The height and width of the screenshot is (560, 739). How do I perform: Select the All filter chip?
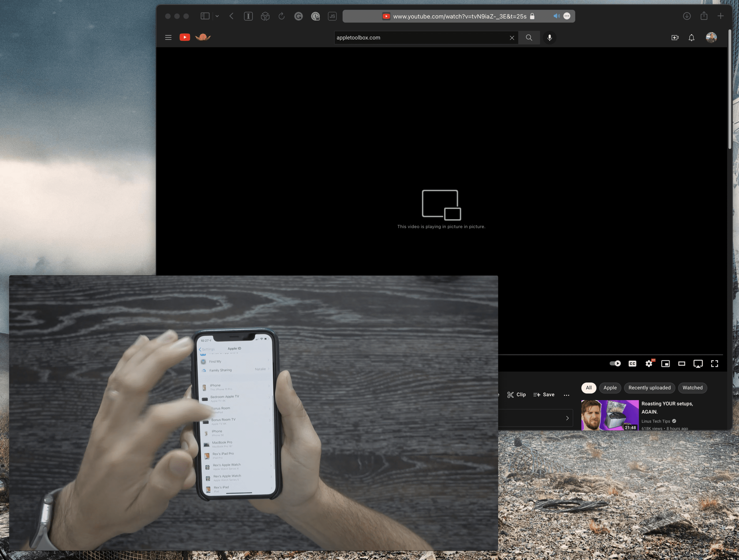pyautogui.click(x=589, y=388)
